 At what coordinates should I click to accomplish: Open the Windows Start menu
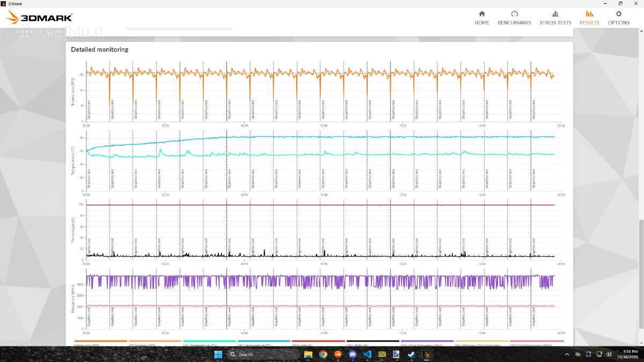[218, 354]
